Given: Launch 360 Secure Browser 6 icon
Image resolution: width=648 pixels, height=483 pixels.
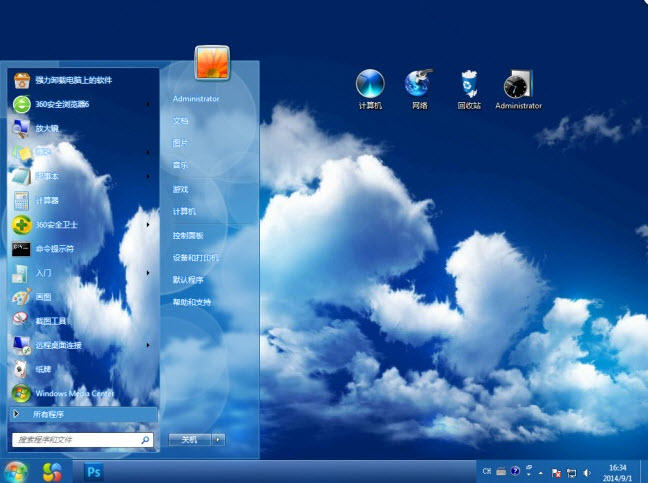Looking at the screenshot, I should click(x=21, y=104).
